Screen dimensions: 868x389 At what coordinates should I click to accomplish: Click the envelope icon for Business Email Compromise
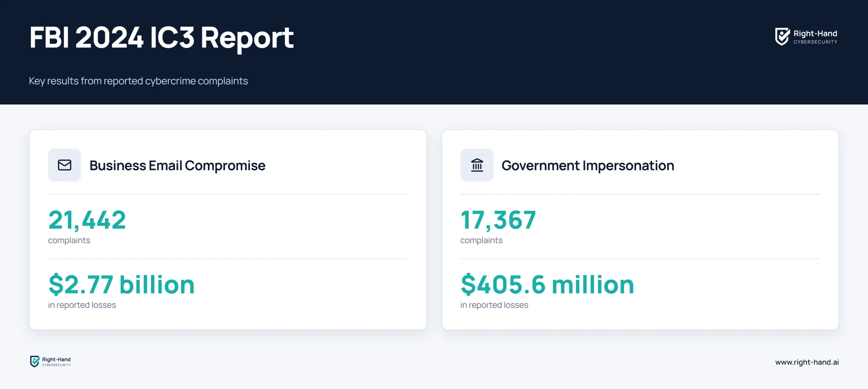pos(64,165)
